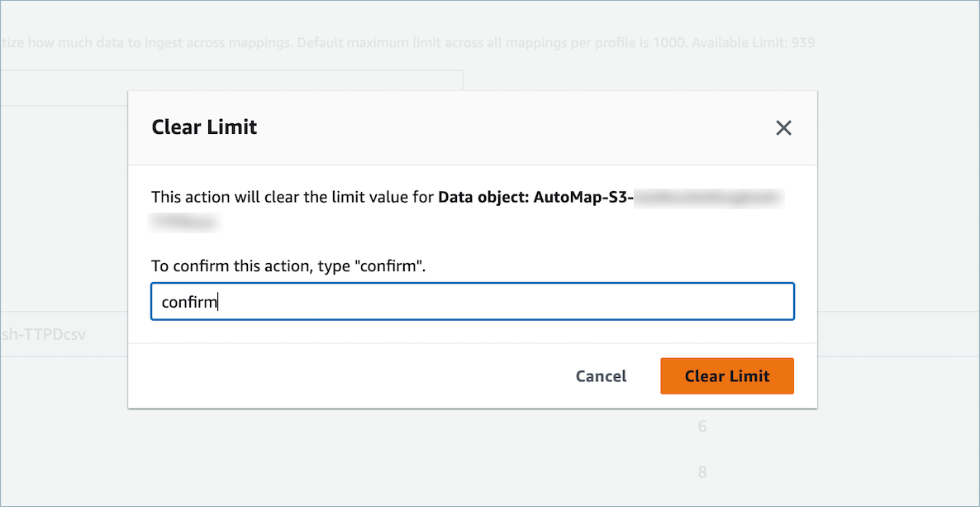The width and height of the screenshot is (980, 507).
Task: Cancel out of the confirmation prompt
Action: click(x=601, y=375)
